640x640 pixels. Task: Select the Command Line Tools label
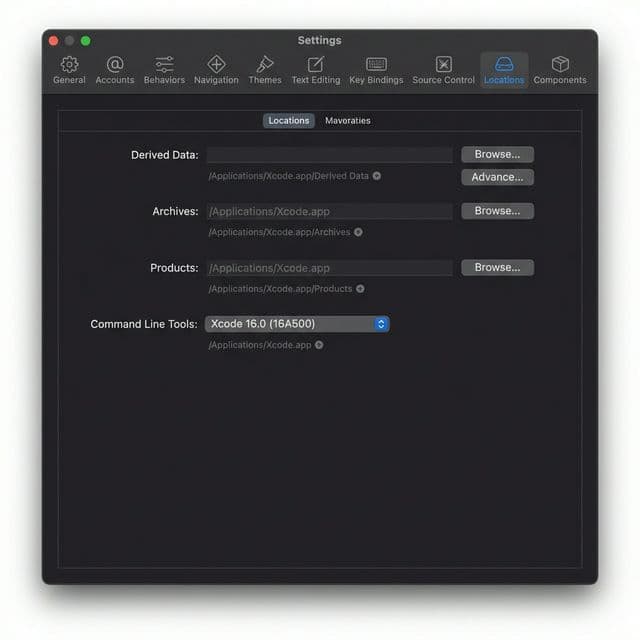click(144, 324)
